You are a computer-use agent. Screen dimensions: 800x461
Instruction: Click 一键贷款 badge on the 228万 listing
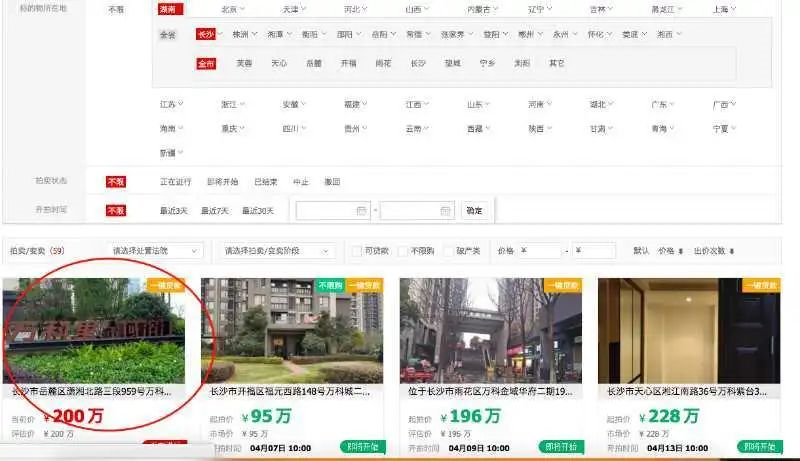pos(762,285)
